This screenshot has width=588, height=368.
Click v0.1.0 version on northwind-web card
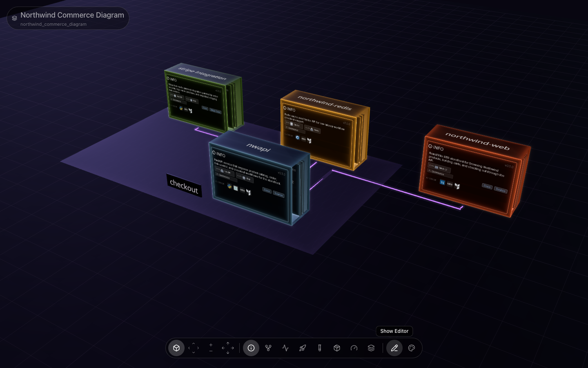[x=509, y=166]
